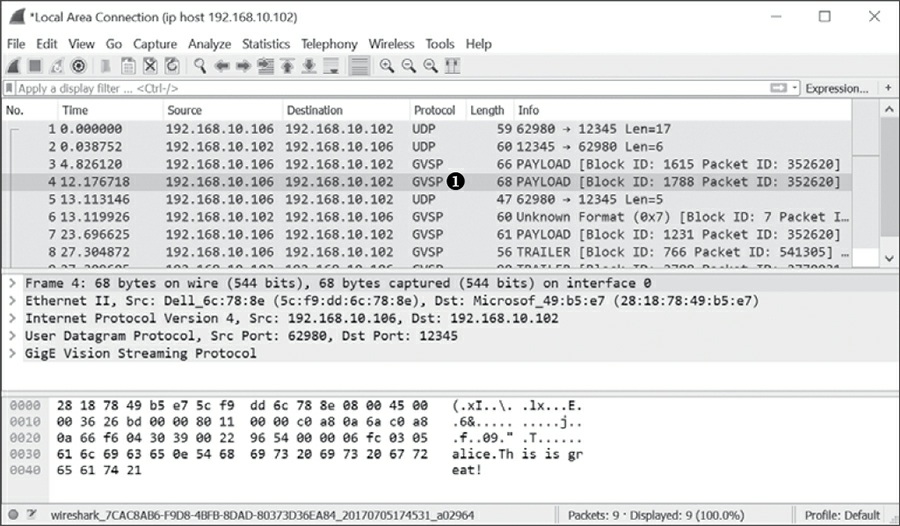Sort by the Source column header
Image resolution: width=900 pixels, height=526 pixels.
point(223,110)
